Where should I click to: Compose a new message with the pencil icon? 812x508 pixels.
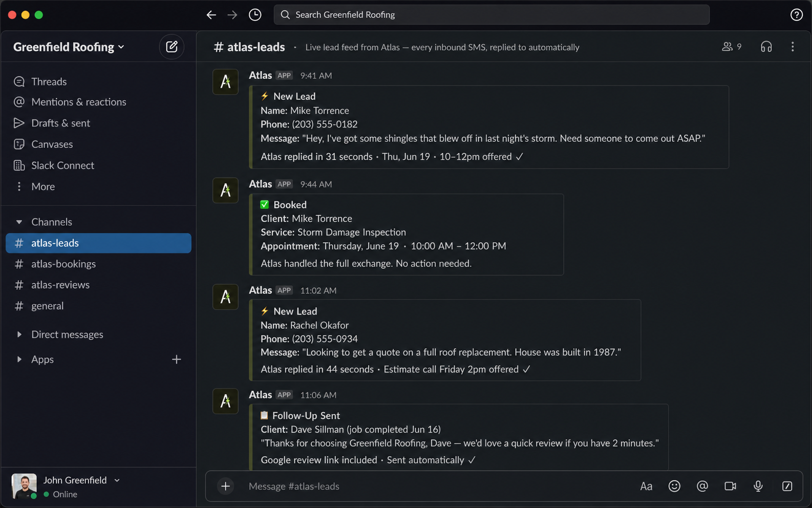172,47
